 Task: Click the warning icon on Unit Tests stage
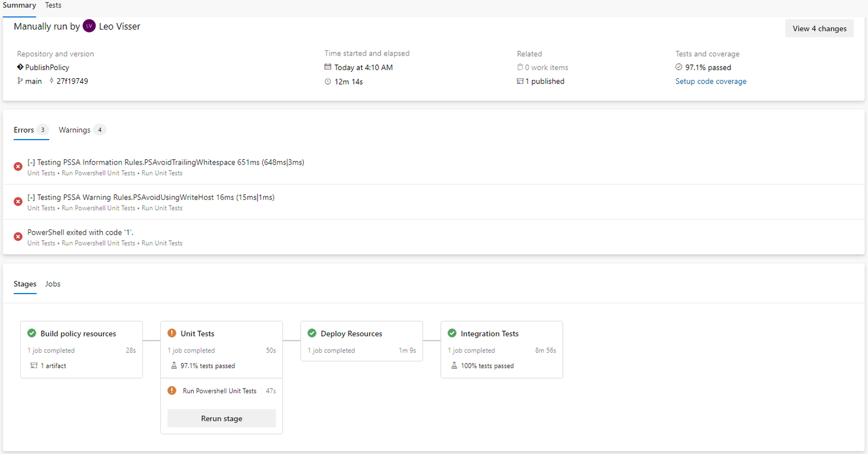click(x=172, y=334)
